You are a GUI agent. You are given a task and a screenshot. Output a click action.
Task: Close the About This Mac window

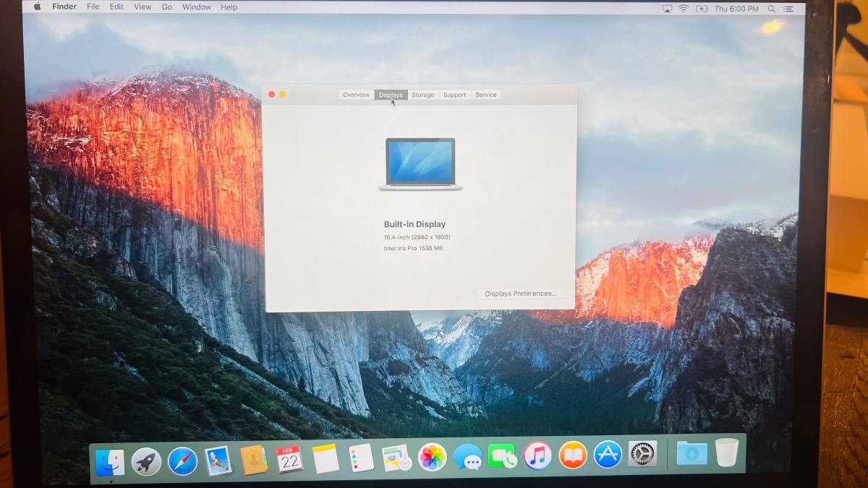coord(272,94)
